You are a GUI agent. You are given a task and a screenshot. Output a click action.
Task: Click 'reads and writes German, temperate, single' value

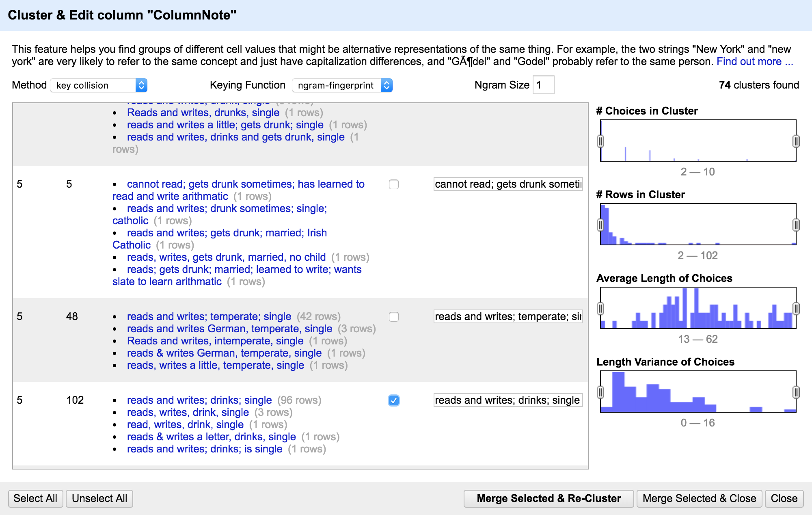[x=229, y=329]
